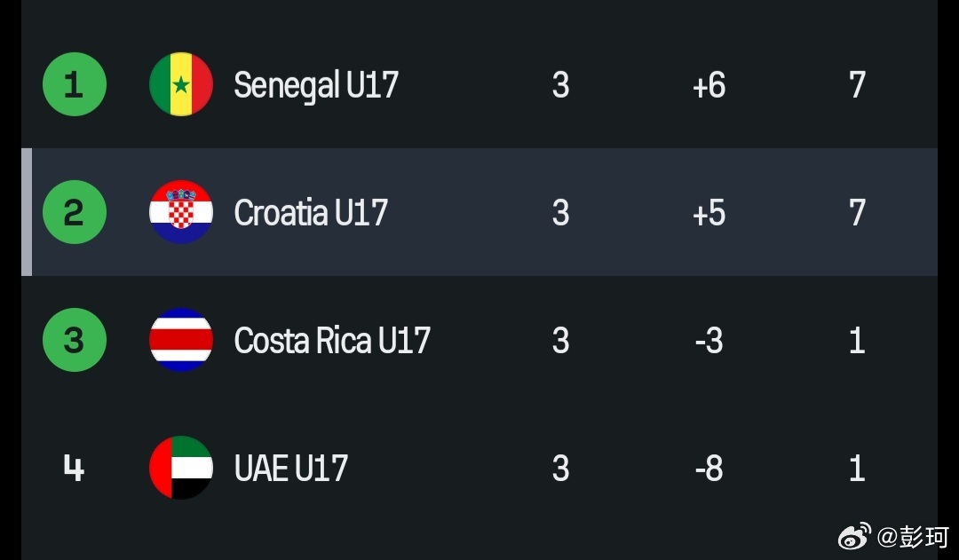Click the green rank 3 badge
The height and width of the screenshot is (560, 959).
point(75,340)
